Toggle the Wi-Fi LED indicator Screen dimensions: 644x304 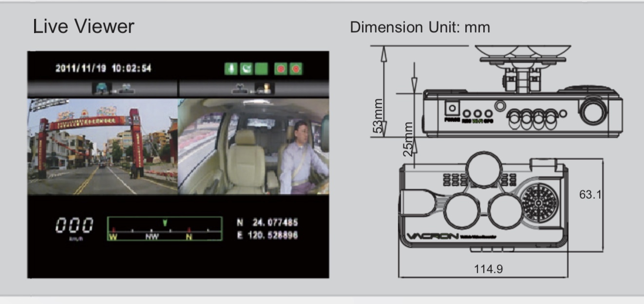pos(477,113)
